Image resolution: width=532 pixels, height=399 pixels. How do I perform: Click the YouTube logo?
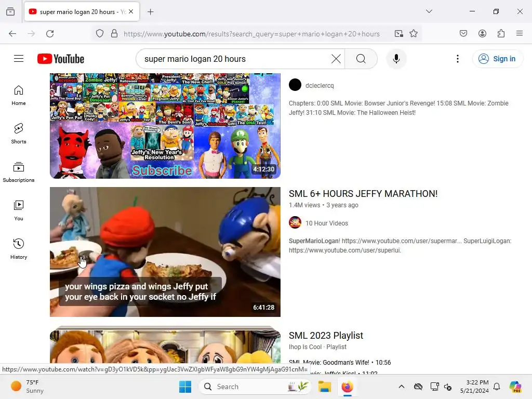click(x=61, y=59)
